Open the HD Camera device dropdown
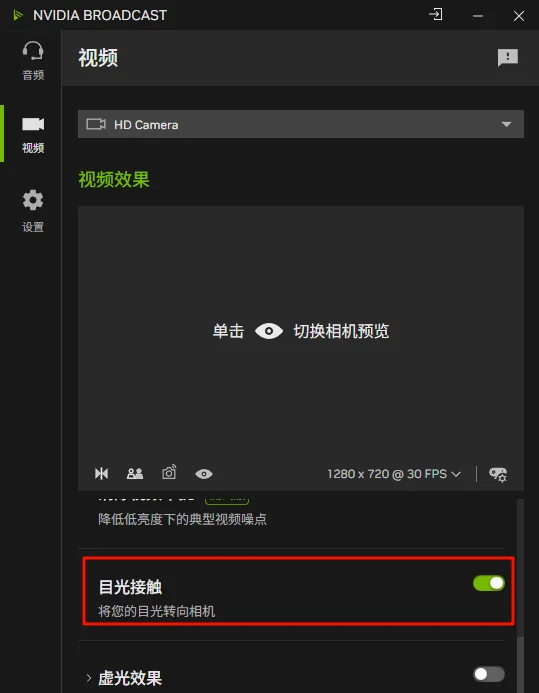539x693 pixels. [x=301, y=124]
